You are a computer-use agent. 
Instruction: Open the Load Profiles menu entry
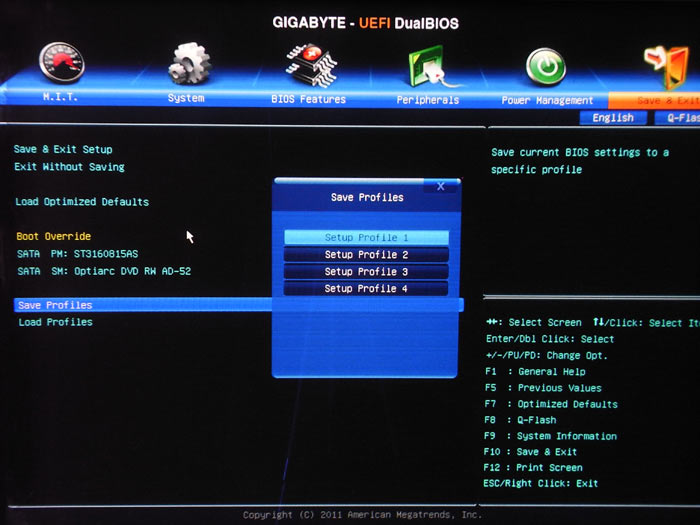(x=55, y=322)
